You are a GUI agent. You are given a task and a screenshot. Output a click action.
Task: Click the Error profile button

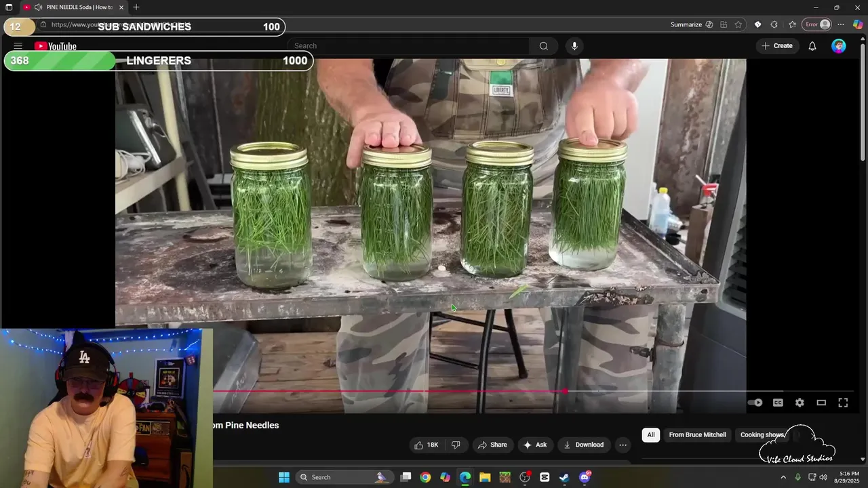[x=817, y=24]
